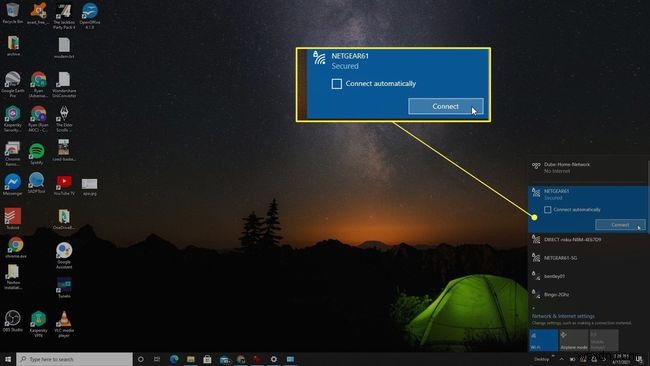The width and height of the screenshot is (650, 366).
Task: Open Chrome from the taskbar
Action: coord(241,359)
